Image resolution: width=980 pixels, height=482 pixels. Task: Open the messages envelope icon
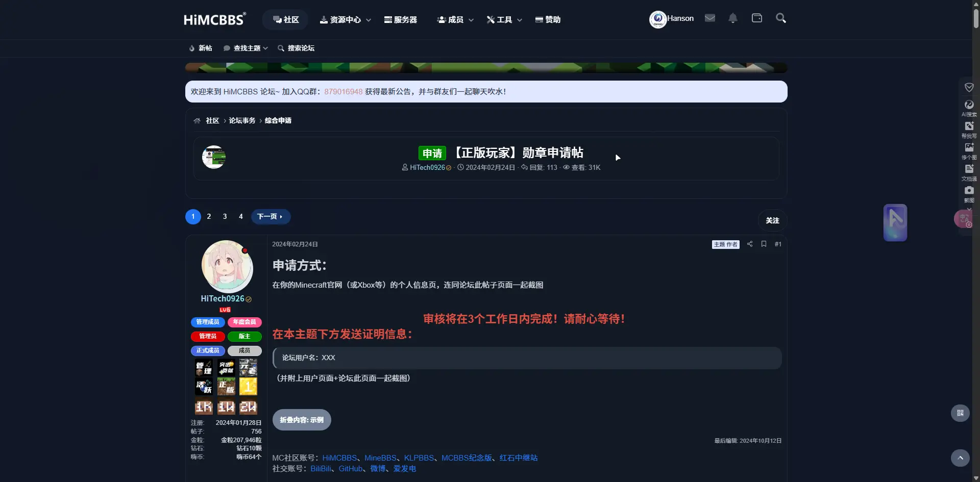[x=709, y=17]
